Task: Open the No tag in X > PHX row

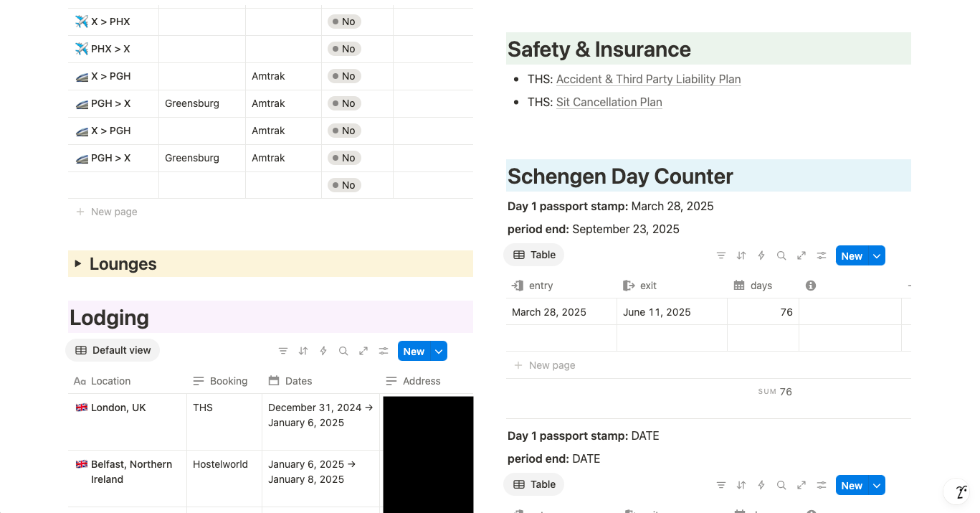Action: coord(344,22)
